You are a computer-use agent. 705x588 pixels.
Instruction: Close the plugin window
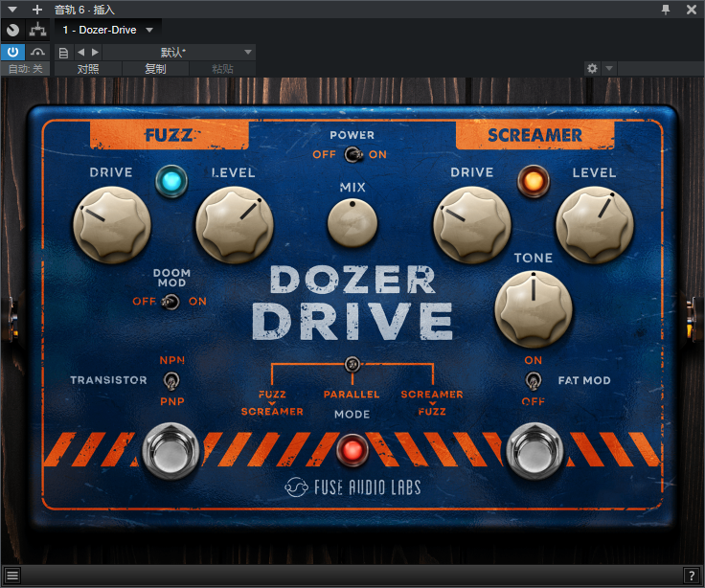(x=692, y=9)
